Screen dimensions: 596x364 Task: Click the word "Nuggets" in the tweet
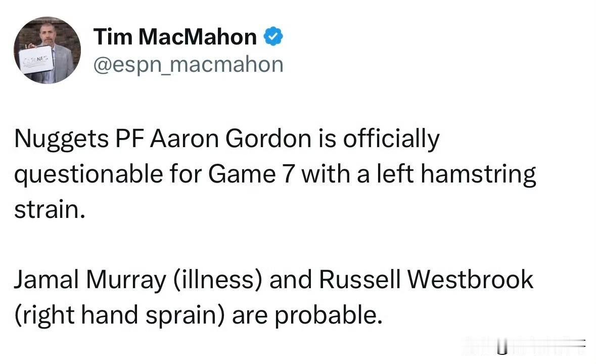tap(62, 139)
